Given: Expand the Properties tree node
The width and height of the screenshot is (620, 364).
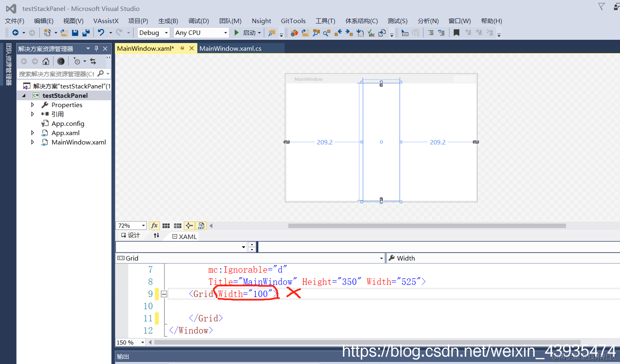Looking at the screenshot, I should pyautogui.click(x=32, y=105).
